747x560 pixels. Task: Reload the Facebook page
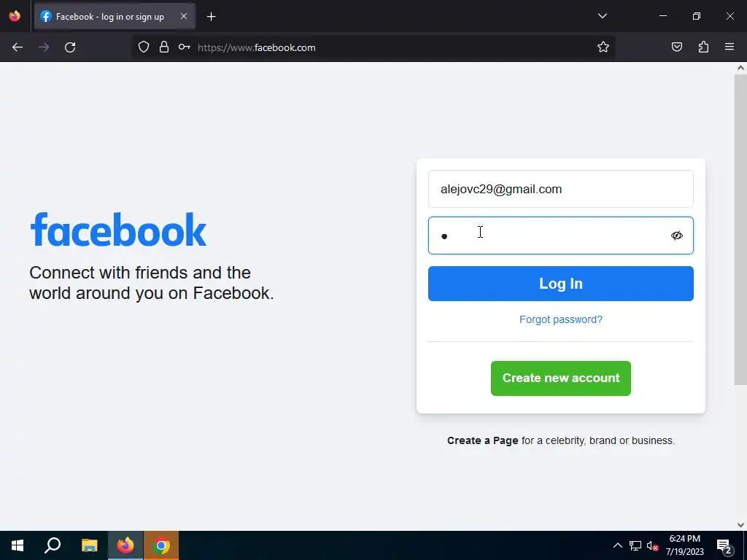pyautogui.click(x=70, y=47)
